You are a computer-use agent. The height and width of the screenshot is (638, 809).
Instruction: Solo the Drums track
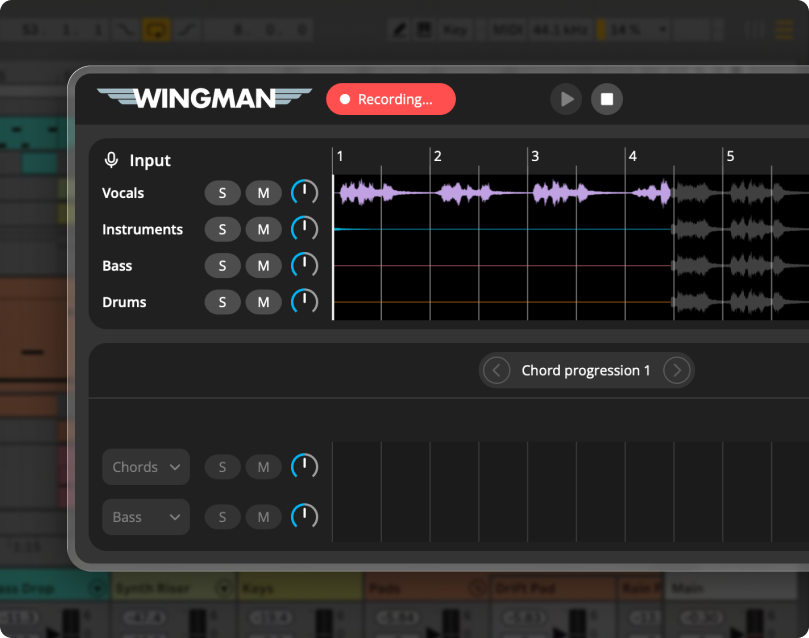[222, 302]
